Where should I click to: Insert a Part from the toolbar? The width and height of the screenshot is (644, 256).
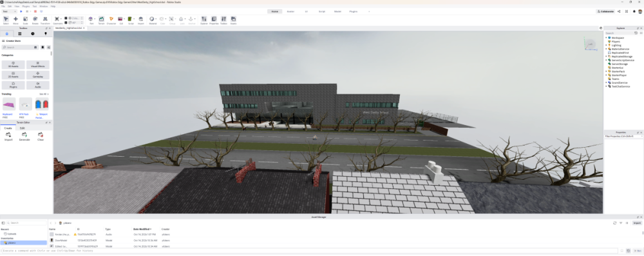pyautogui.click(x=91, y=19)
